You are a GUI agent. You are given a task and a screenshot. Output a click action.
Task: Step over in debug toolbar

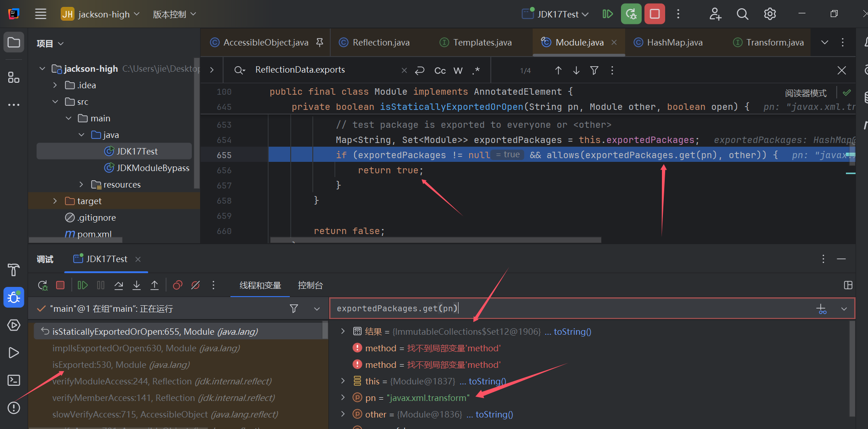119,285
